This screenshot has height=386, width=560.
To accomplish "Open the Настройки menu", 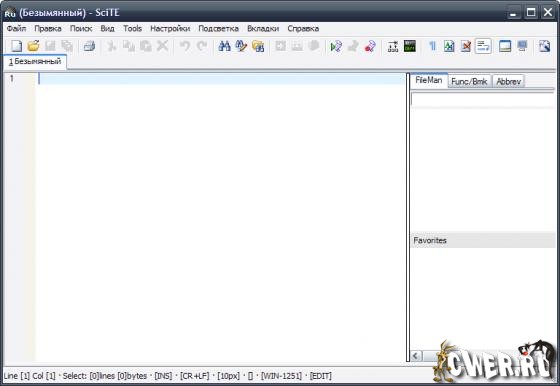I will coord(170,29).
